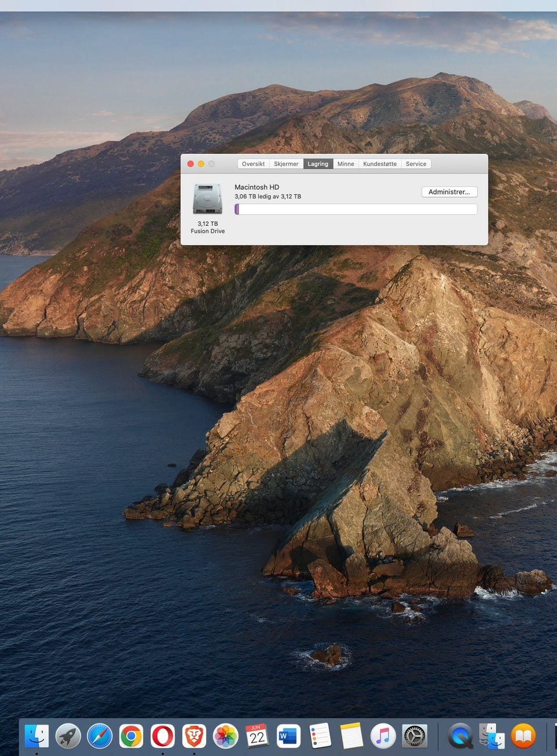
Task: Click the Administrer... button
Action: pos(449,192)
